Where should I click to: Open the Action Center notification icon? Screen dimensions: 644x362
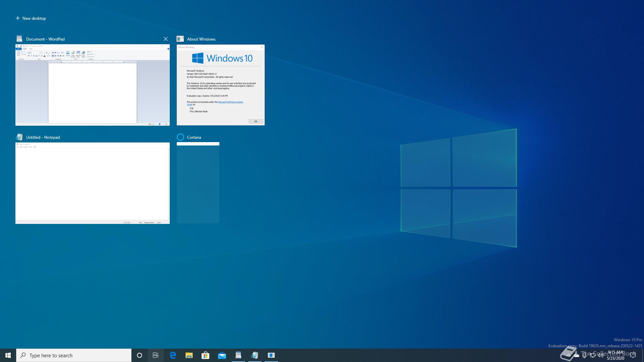point(633,355)
